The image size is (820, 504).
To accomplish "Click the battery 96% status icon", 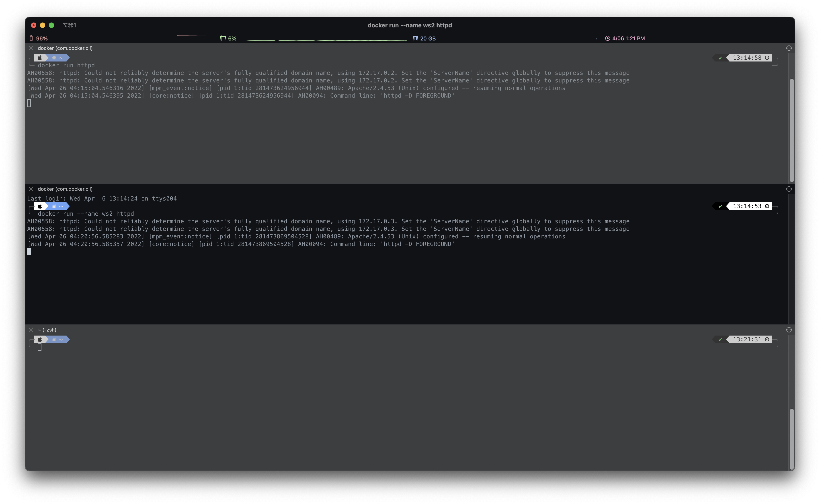I will click(31, 38).
